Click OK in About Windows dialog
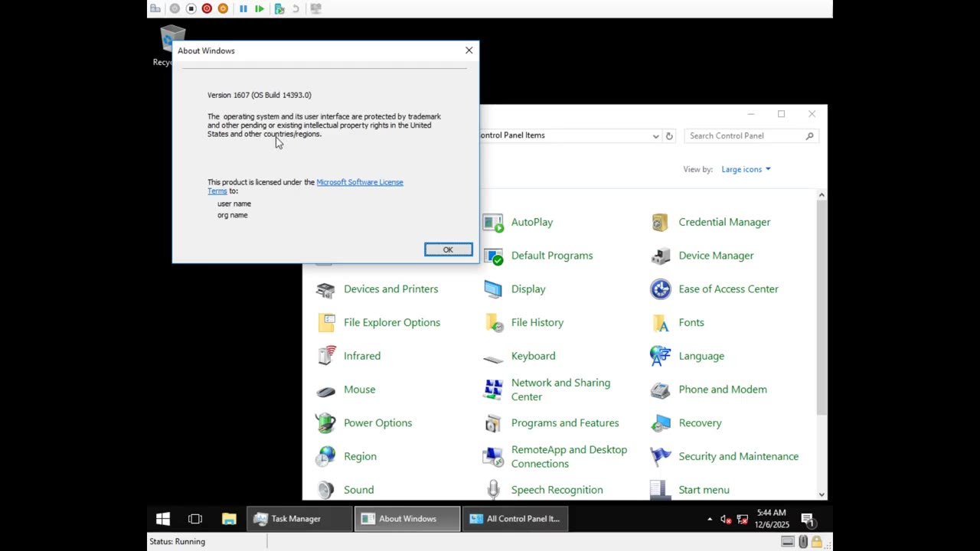The image size is (980, 551). 449,249
